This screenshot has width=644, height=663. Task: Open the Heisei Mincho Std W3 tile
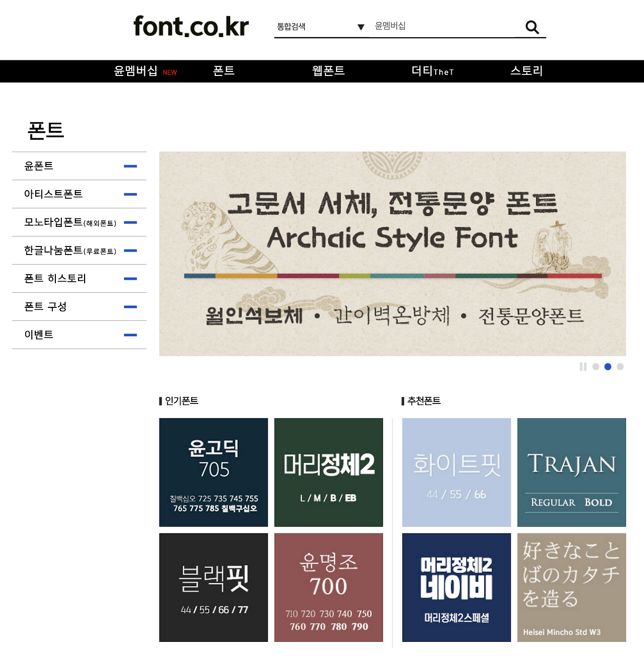click(572, 588)
